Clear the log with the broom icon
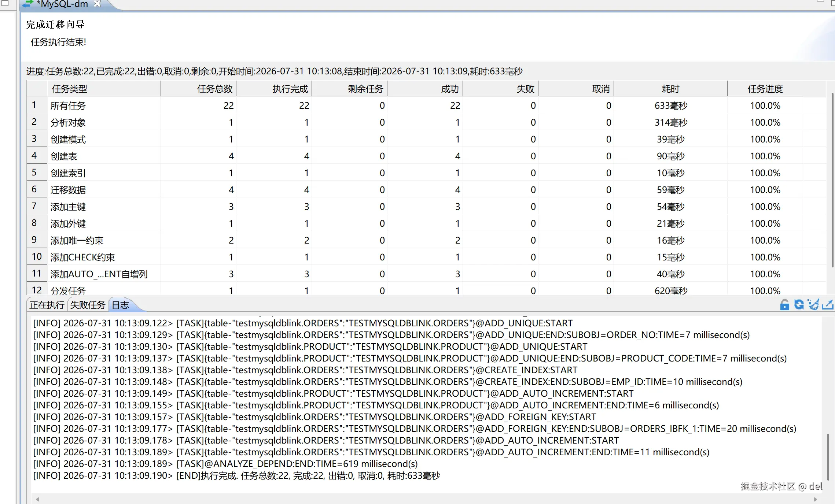835x504 pixels. (813, 305)
